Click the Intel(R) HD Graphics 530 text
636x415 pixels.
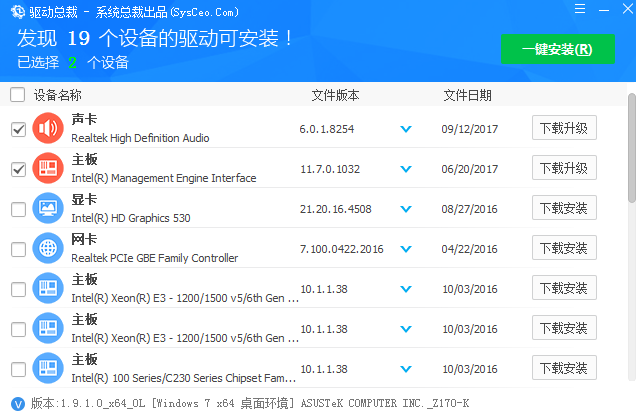click(131, 218)
